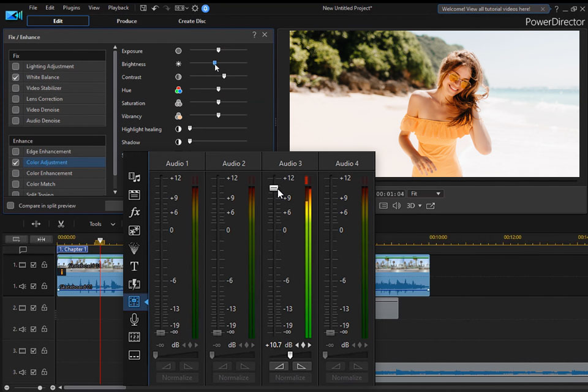Open the 16:9 aspect ratio dropdown
Viewport: 588px width, 392px height.
click(181, 8)
